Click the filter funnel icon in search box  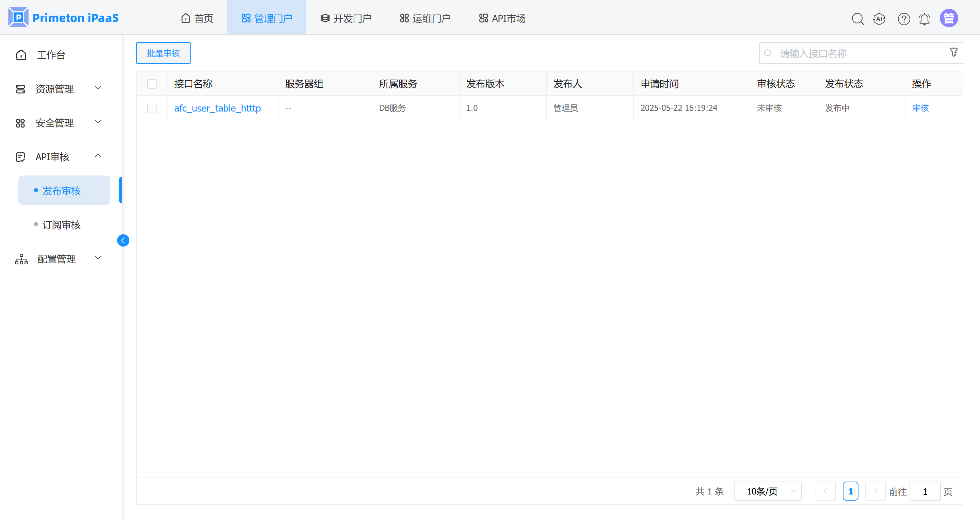point(953,52)
